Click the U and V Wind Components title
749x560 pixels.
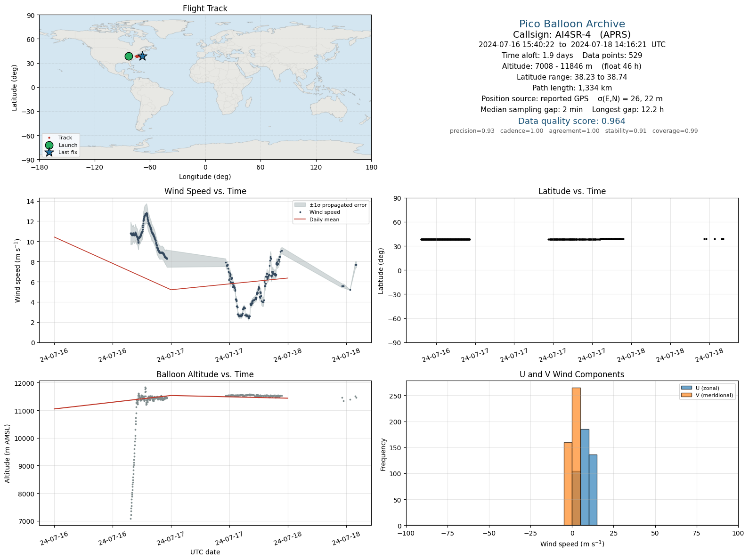572,374
